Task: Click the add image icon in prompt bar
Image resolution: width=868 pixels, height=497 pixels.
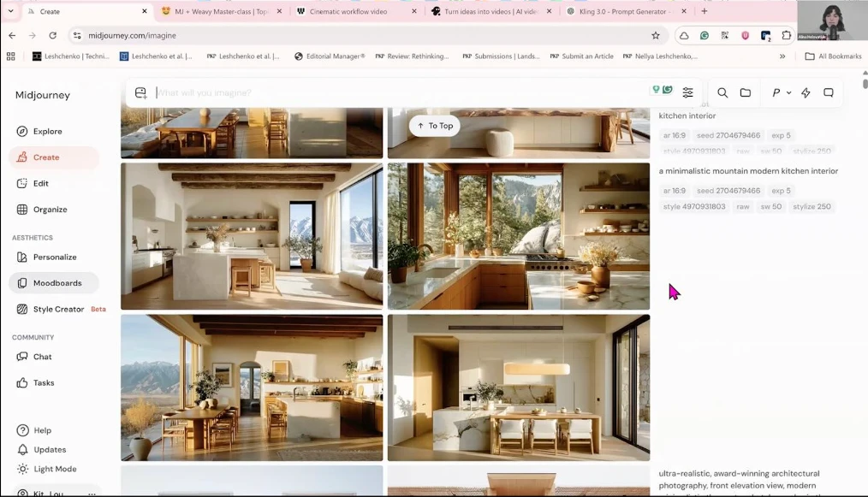Action: pos(141,92)
